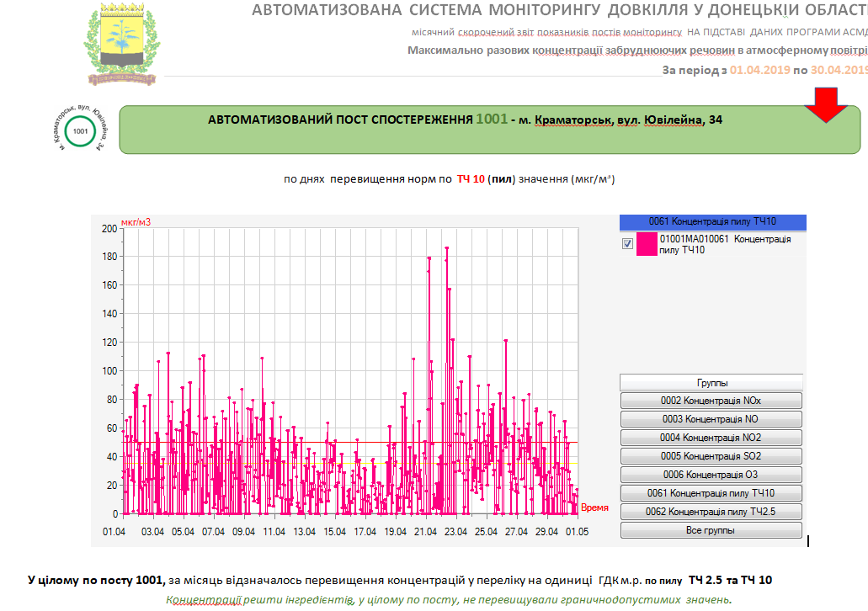
Task: Click the highest peak near 186 on chart
Action: 446,248
